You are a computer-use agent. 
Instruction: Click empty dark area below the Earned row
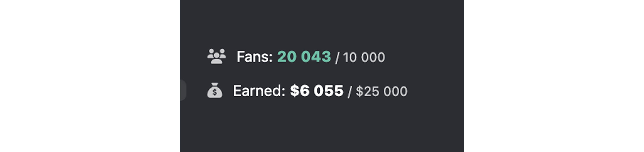tap(322, 127)
